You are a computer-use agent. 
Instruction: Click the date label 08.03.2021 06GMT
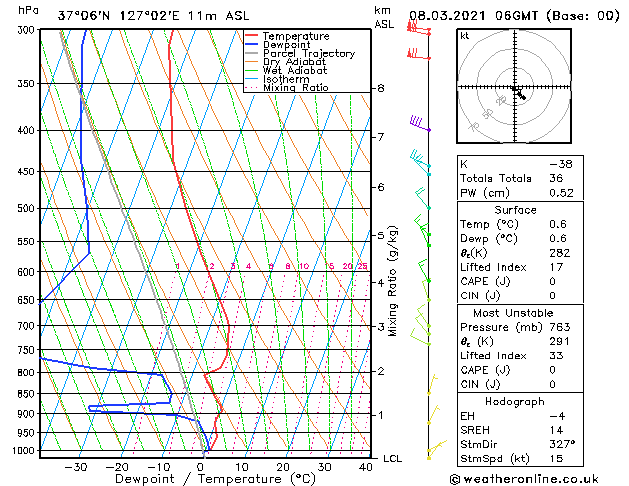click(x=473, y=16)
